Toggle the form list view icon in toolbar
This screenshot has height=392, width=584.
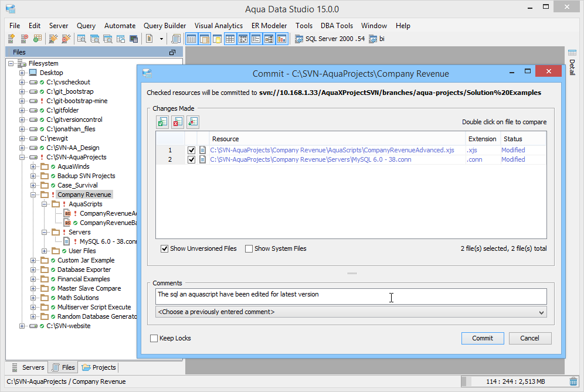pos(256,39)
